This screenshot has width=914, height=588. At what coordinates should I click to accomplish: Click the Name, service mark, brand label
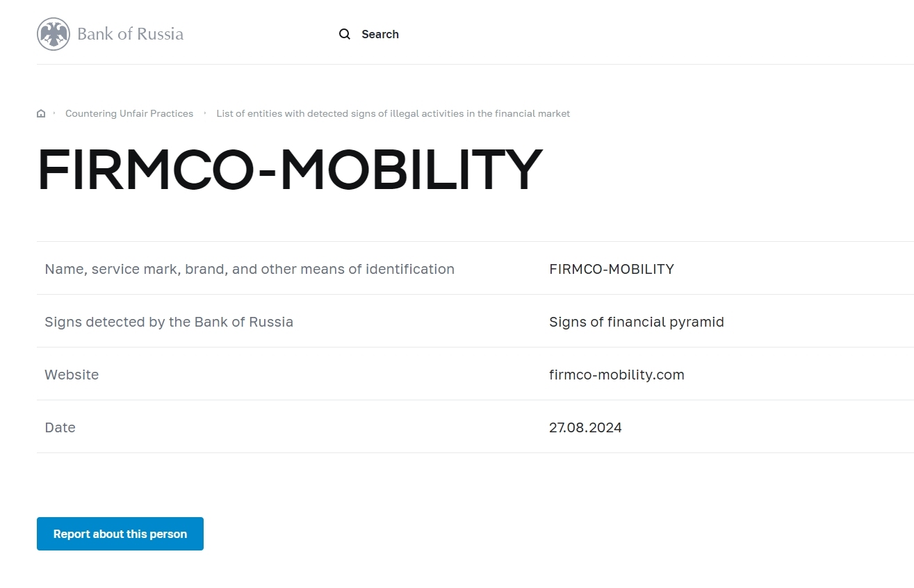(250, 269)
